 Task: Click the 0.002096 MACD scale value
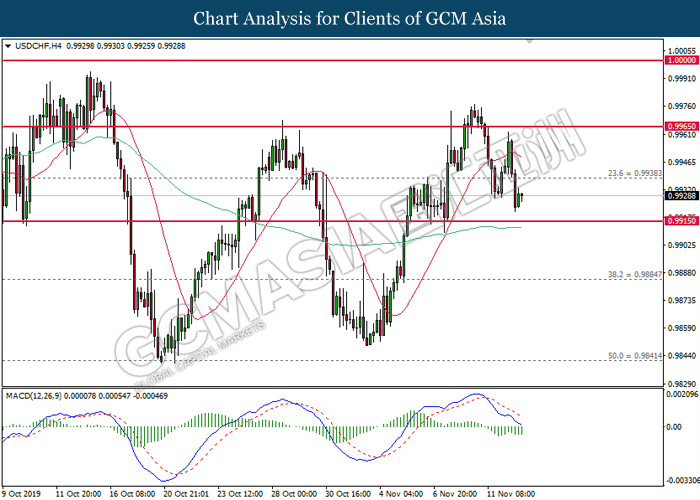[681, 396]
